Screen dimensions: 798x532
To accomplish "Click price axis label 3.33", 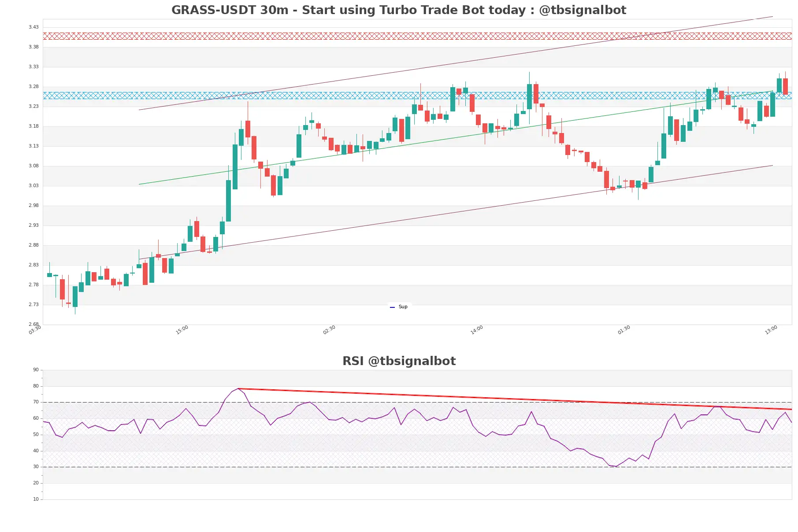I will click(33, 67).
